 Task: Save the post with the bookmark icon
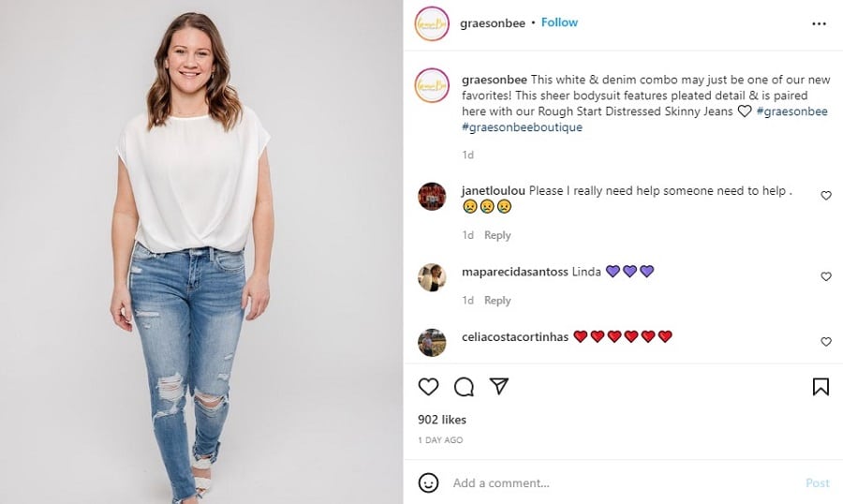coord(821,387)
